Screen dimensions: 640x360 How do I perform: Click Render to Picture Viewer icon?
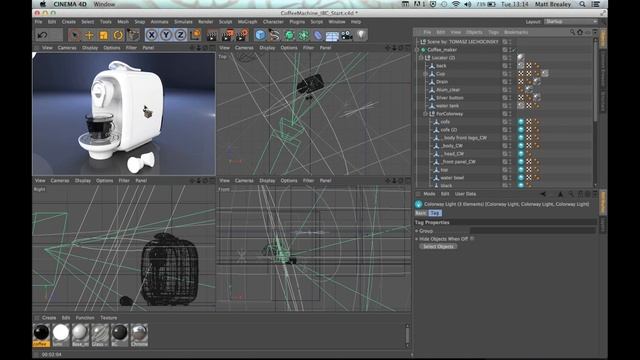[227, 36]
